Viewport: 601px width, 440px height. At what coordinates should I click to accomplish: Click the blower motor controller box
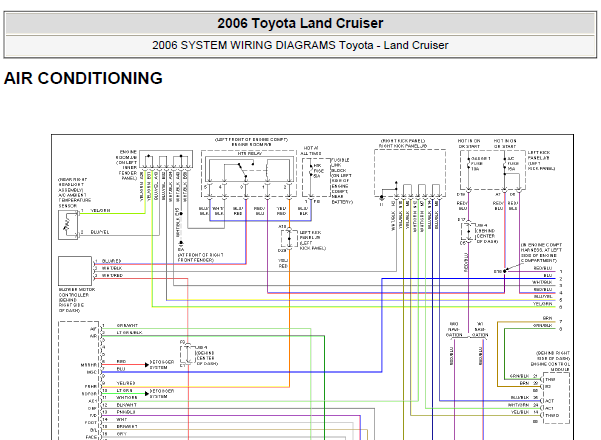pyautogui.click(x=75, y=271)
